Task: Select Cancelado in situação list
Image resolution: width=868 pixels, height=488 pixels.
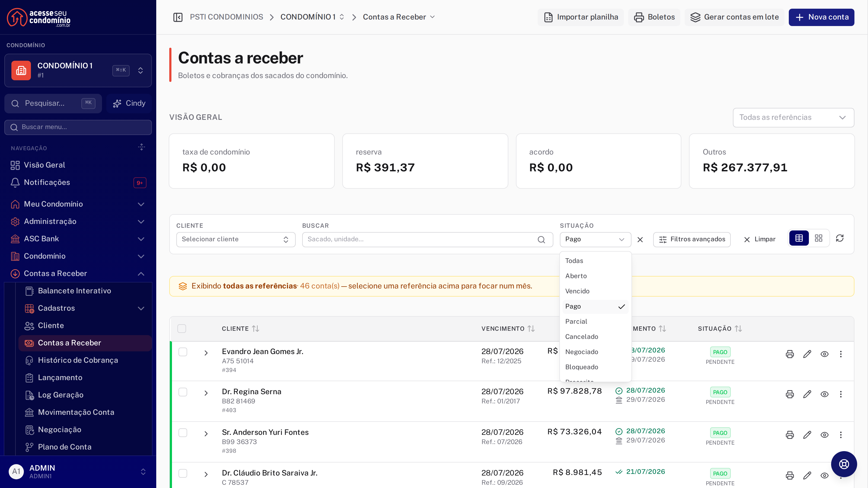Action: tap(595, 337)
